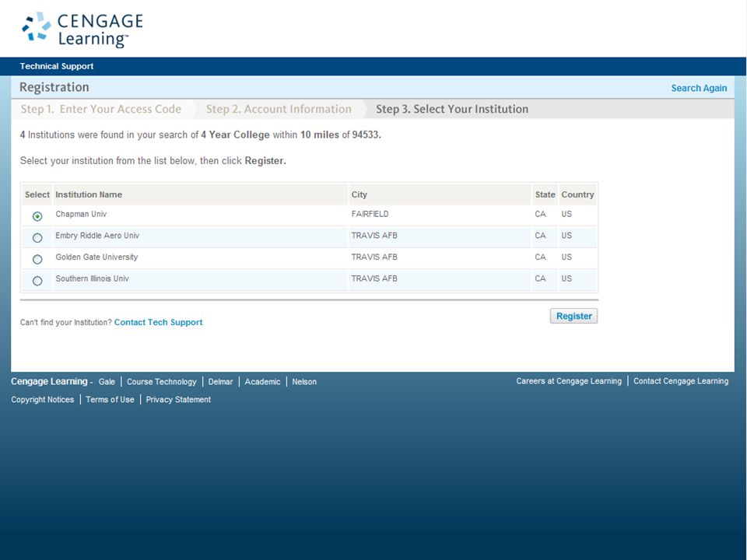747x560 pixels.
Task: Click TRAVIS AFB in Embry Riddle row
Action: point(374,236)
